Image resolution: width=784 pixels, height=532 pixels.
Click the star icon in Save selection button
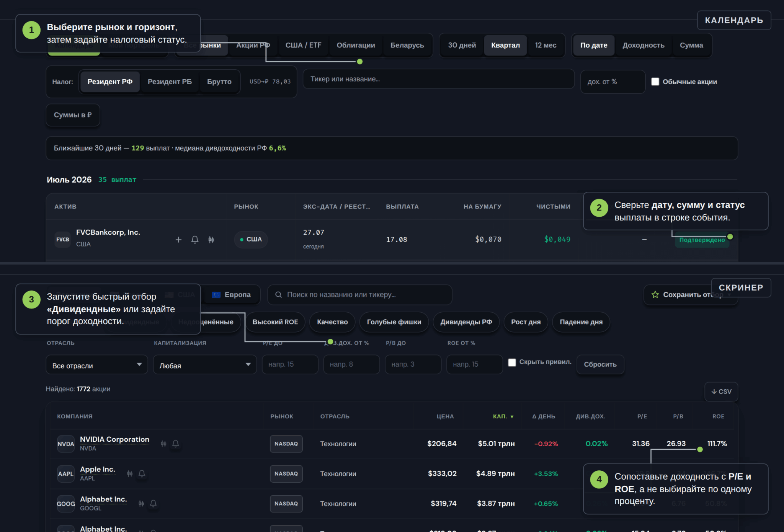pyautogui.click(x=655, y=294)
